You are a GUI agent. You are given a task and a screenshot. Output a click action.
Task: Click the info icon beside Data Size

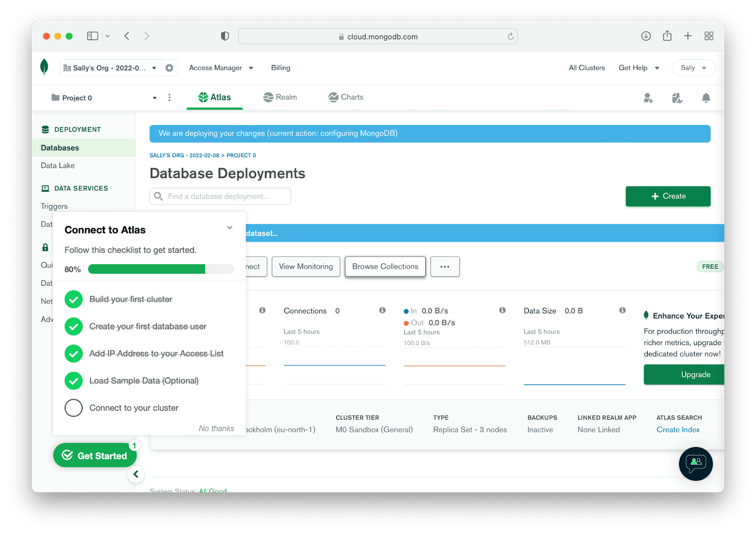pos(622,310)
